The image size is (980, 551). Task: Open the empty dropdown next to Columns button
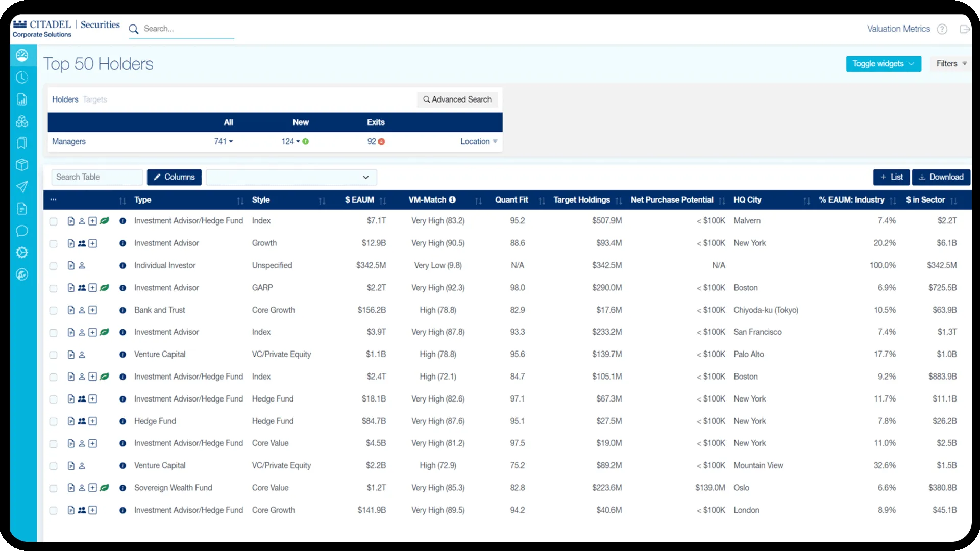291,177
